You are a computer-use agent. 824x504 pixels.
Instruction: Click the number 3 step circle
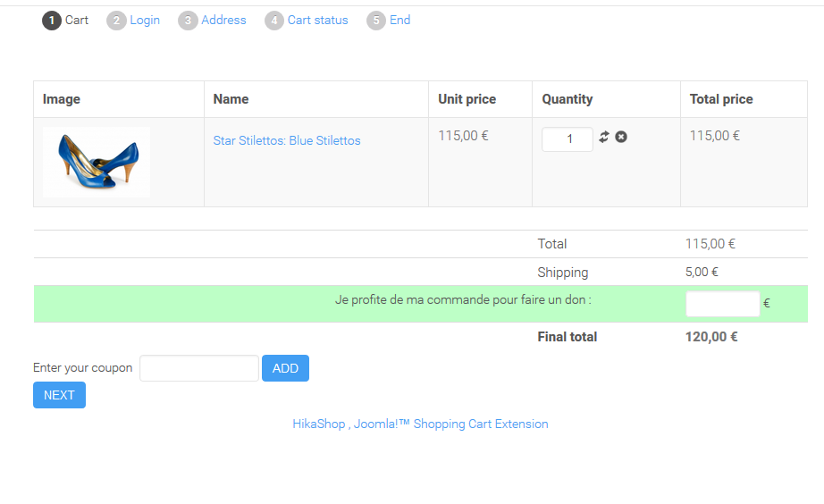click(188, 21)
